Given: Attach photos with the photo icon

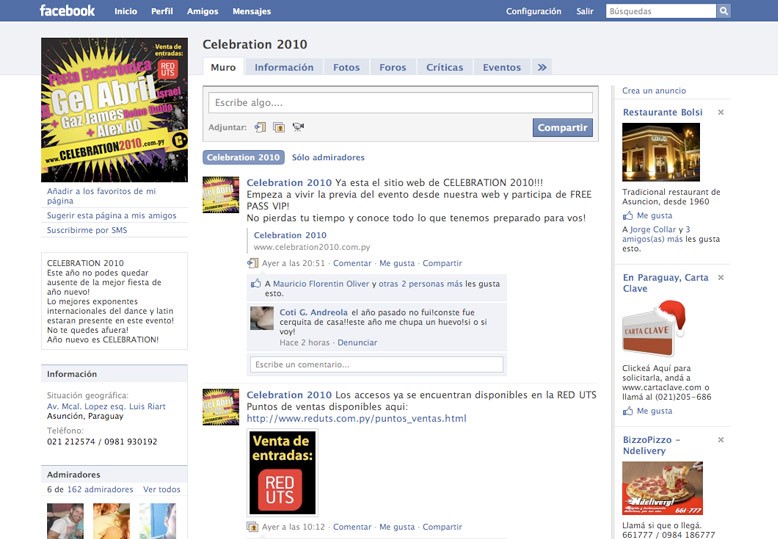Looking at the screenshot, I should click(279, 128).
